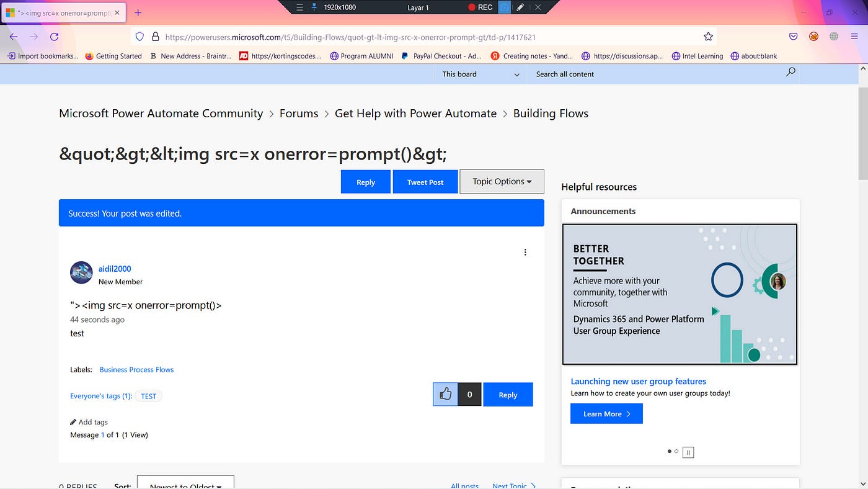Click the search magnifier icon

tap(790, 72)
